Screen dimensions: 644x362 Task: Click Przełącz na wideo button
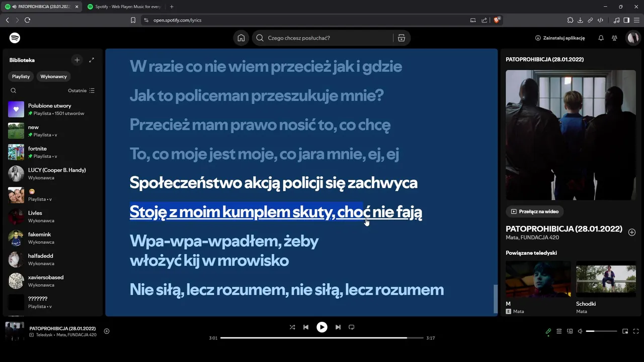tap(535, 212)
